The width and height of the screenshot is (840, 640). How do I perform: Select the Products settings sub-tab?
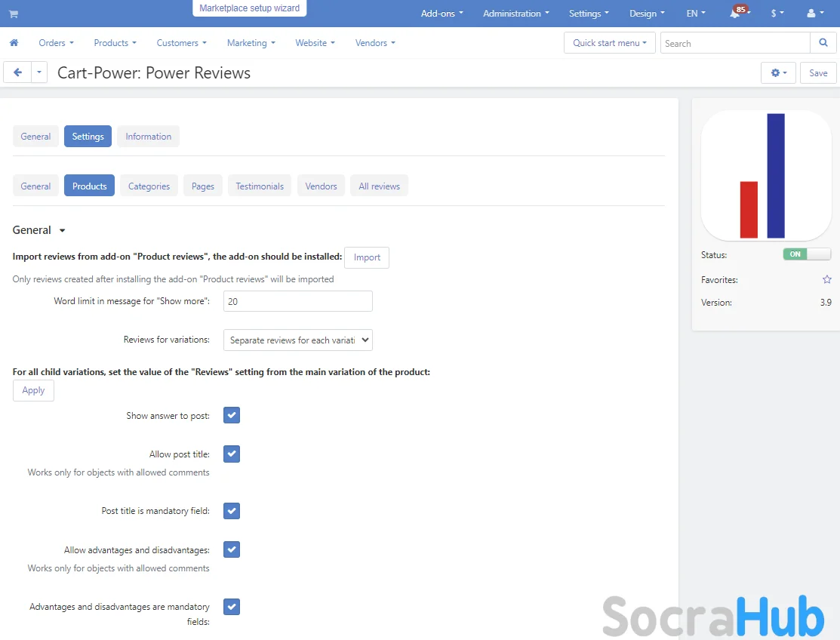point(90,186)
